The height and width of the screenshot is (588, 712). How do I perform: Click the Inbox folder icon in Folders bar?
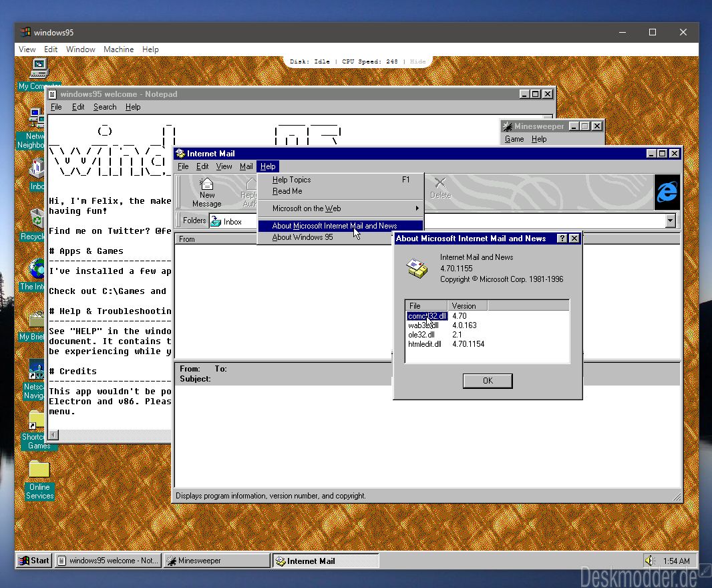(x=216, y=221)
